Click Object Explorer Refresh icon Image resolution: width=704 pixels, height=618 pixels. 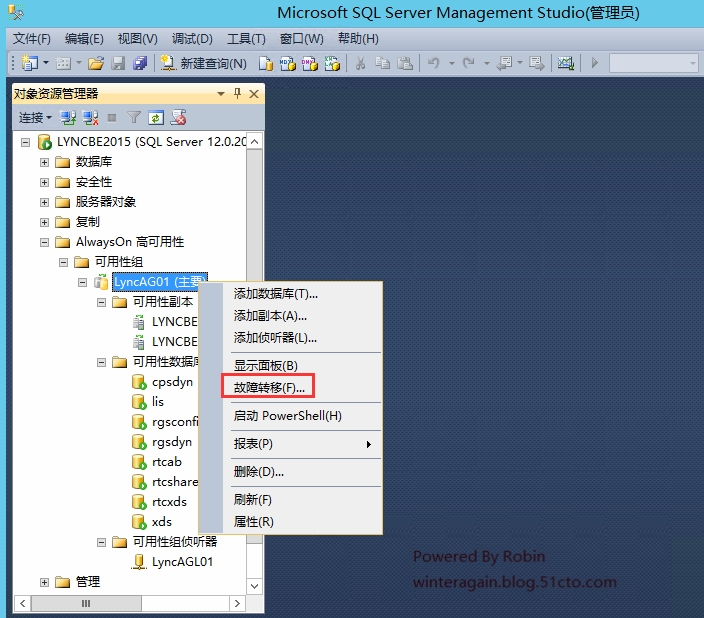[156, 118]
